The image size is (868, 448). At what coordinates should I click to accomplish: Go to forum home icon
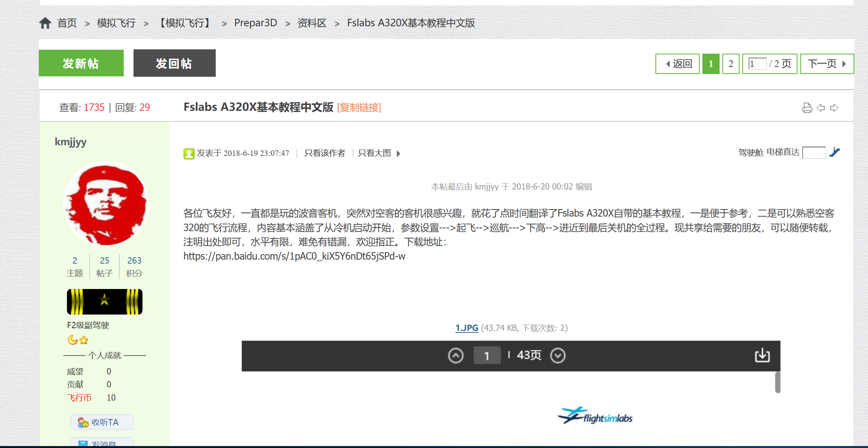coord(45,23)
